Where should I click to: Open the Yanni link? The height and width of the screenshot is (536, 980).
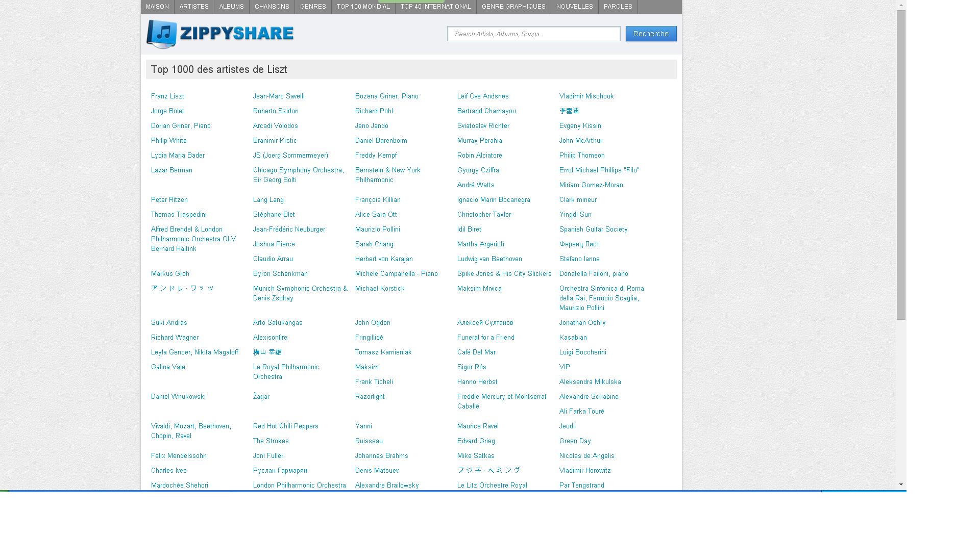click(363, 426)
